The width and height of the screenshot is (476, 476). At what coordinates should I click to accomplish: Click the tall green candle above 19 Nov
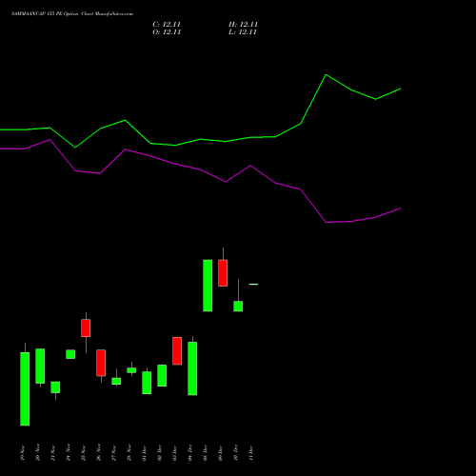pos(25,388)
